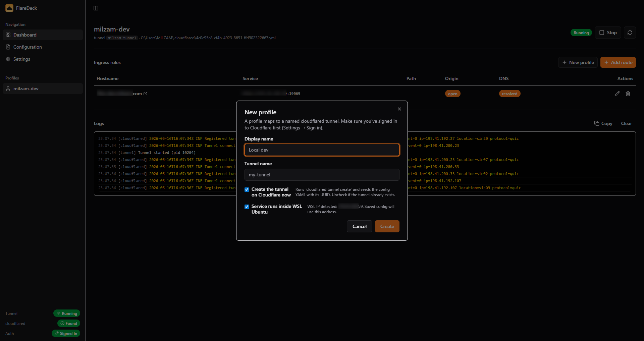The height and width of the screenshot is (341, 644).
Task: Click the Service column header
Action: (x=250, y=78)
